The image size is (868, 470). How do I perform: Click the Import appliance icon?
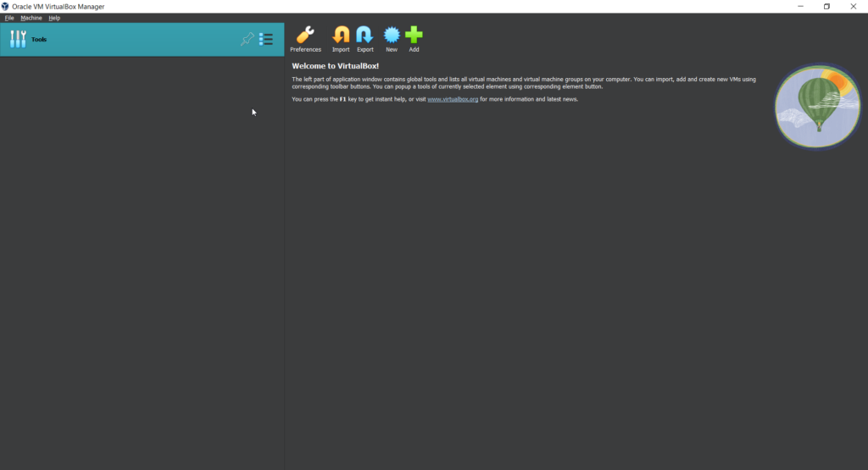(341, 39)
